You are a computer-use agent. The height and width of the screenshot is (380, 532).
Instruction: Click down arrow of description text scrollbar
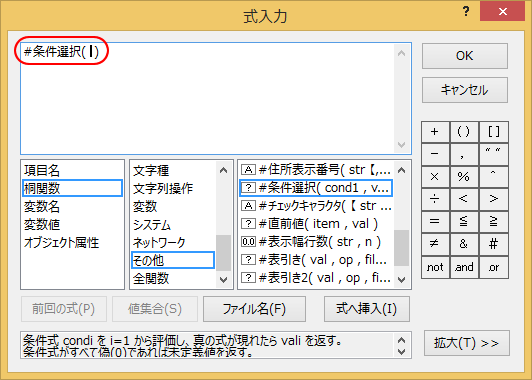(x=401, y=352)
